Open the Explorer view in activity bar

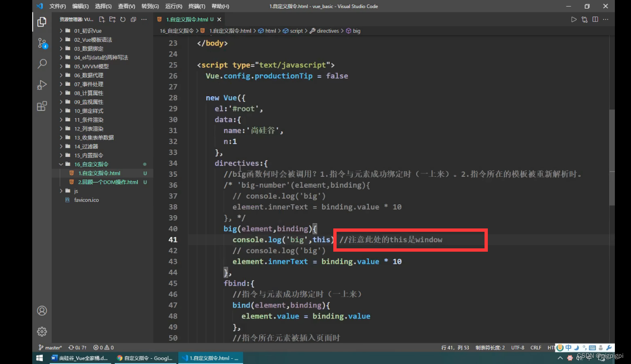(x=42, y=22)
